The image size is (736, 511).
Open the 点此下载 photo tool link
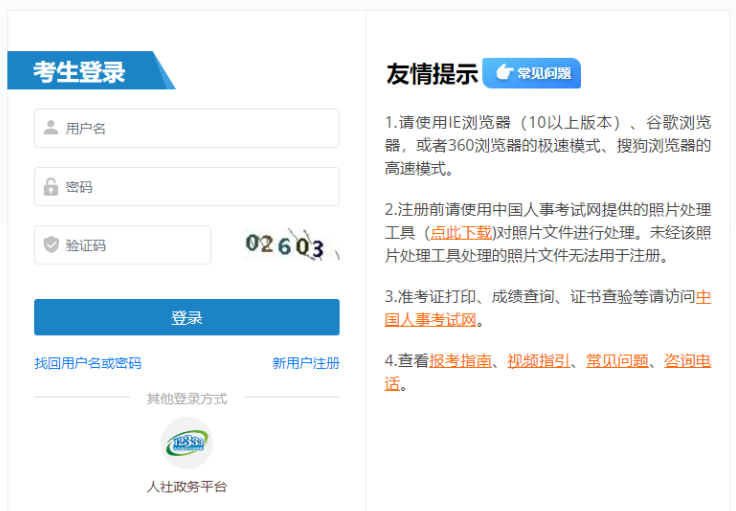(x=461, y=232)
